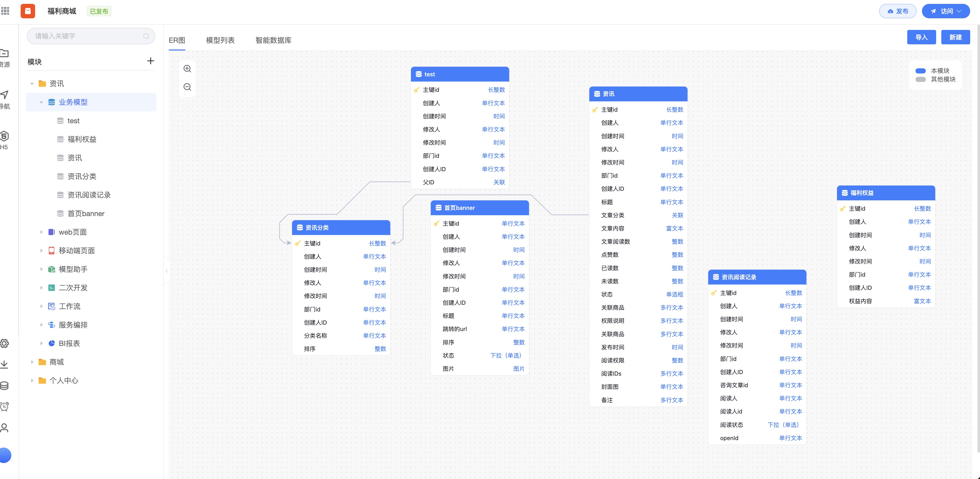Click 其他模块 gray legend swatch

[x=920, y=79]
